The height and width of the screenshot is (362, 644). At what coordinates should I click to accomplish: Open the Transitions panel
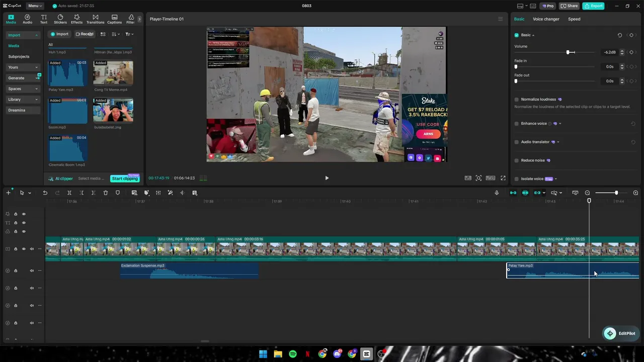pos(95,19)
